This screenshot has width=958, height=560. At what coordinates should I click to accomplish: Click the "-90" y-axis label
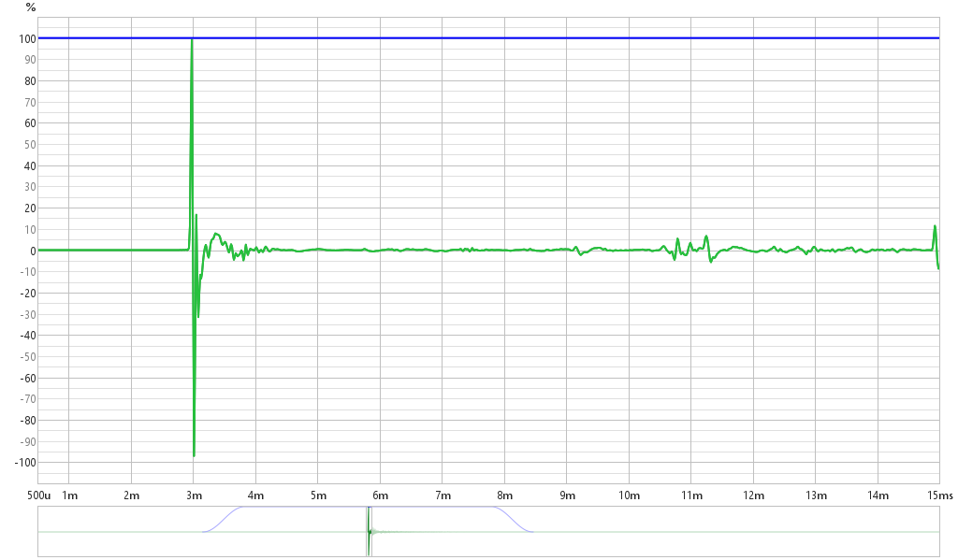[x=28, y=441]
